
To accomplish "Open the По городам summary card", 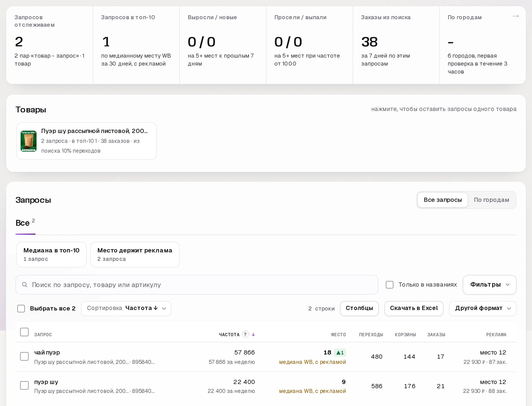I will (482, 45).
